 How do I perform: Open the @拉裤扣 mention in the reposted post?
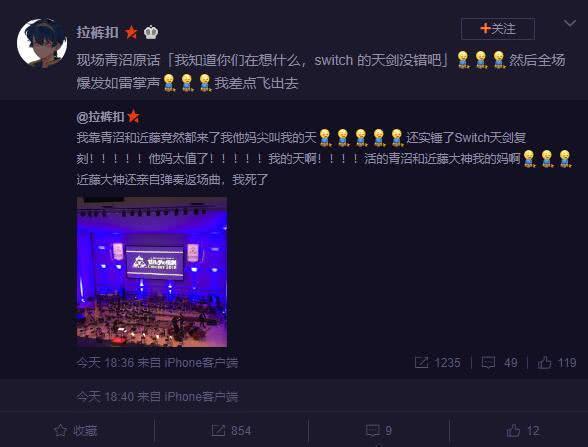[x=100, y=117]
